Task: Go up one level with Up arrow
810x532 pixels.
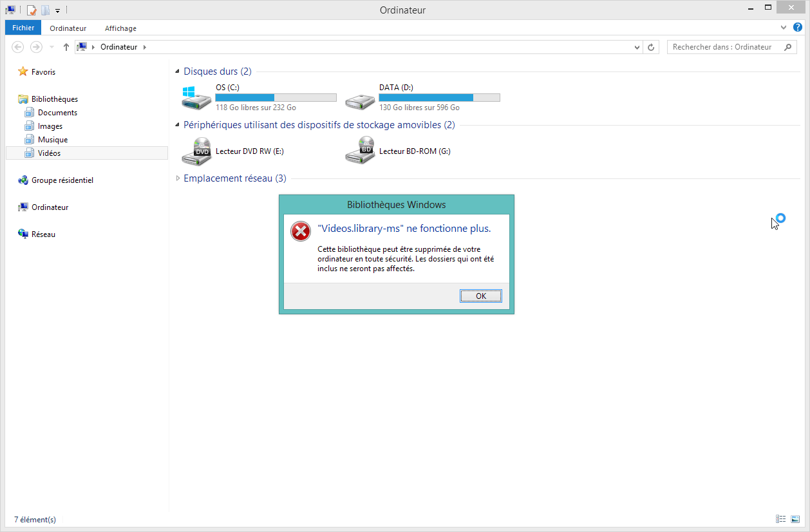Action: click(66, 47)
